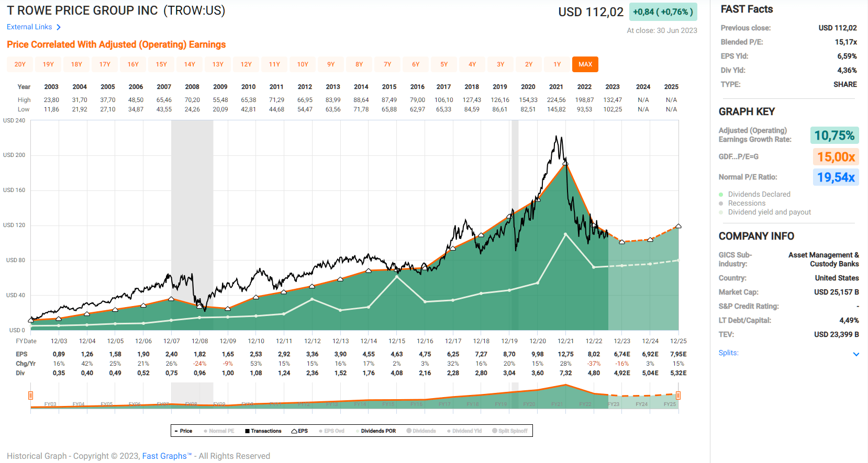This screenshot has width=868, height=463.
Task: Choose the 2Y period button
Action: [529, 64]
